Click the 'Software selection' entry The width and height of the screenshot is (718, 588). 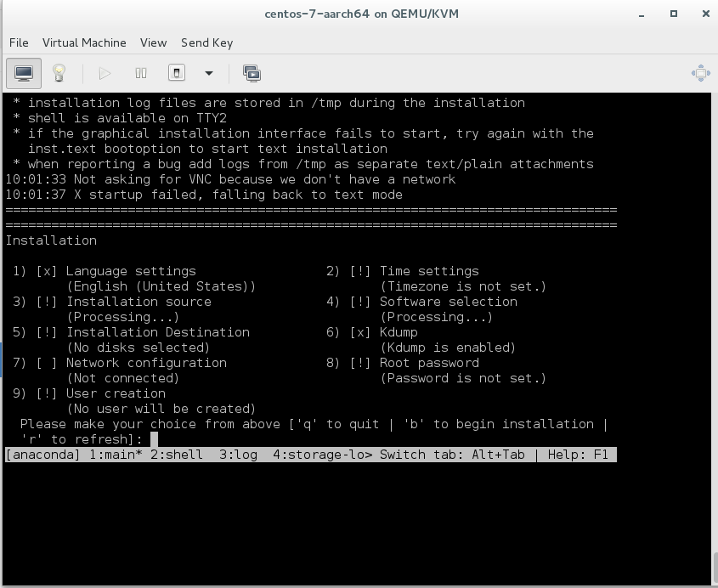(x=449, y=302)
